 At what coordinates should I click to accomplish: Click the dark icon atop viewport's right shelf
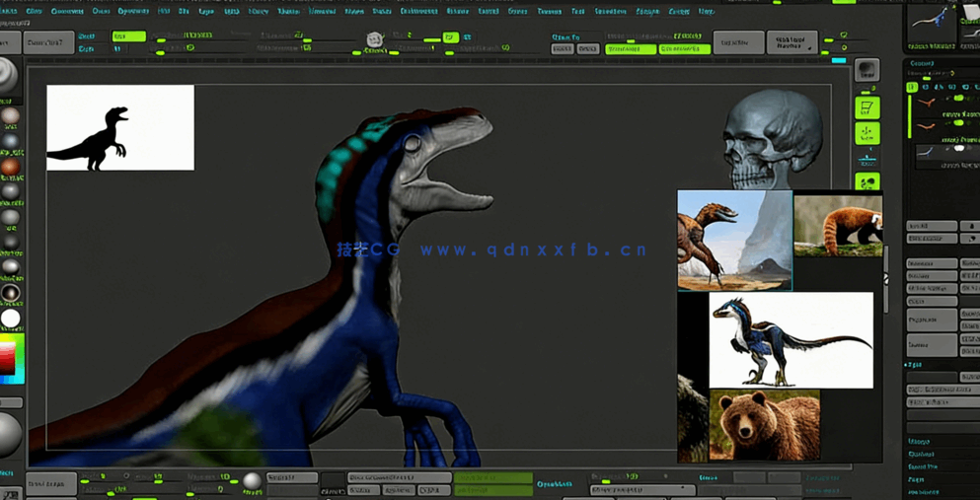pyautogui.click(x=867, y=70)
